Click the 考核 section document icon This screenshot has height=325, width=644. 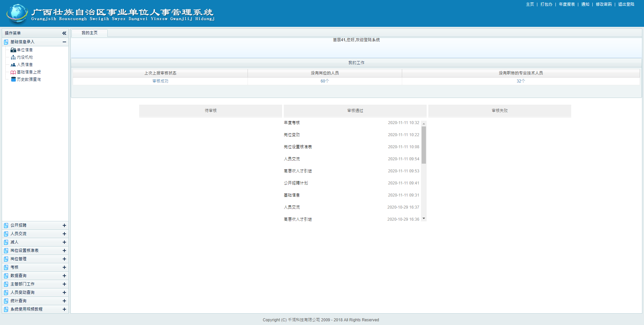coord(6,267)
